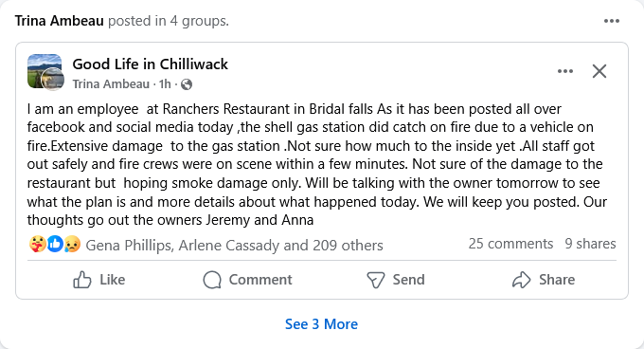Click the speech bubble Comment icon
The height and width of the screenshot is (349, 644).
click(212, 280)
